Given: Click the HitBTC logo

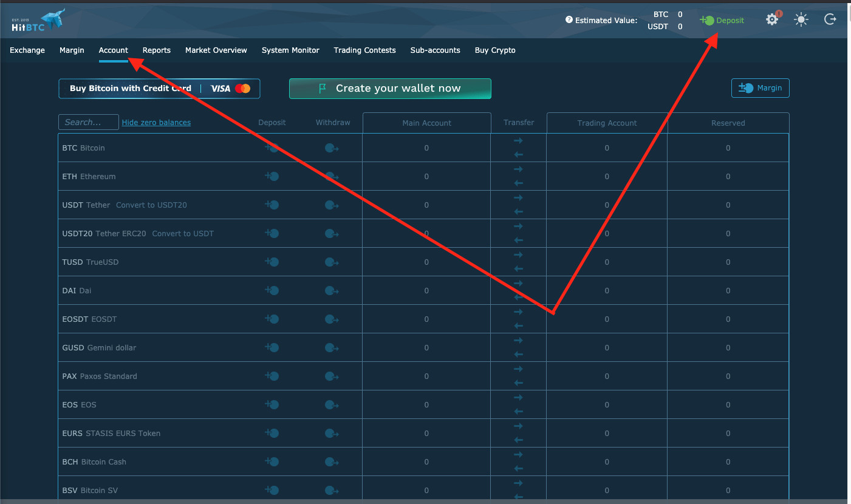Looking at the screenshot, I should pos(38,20).
